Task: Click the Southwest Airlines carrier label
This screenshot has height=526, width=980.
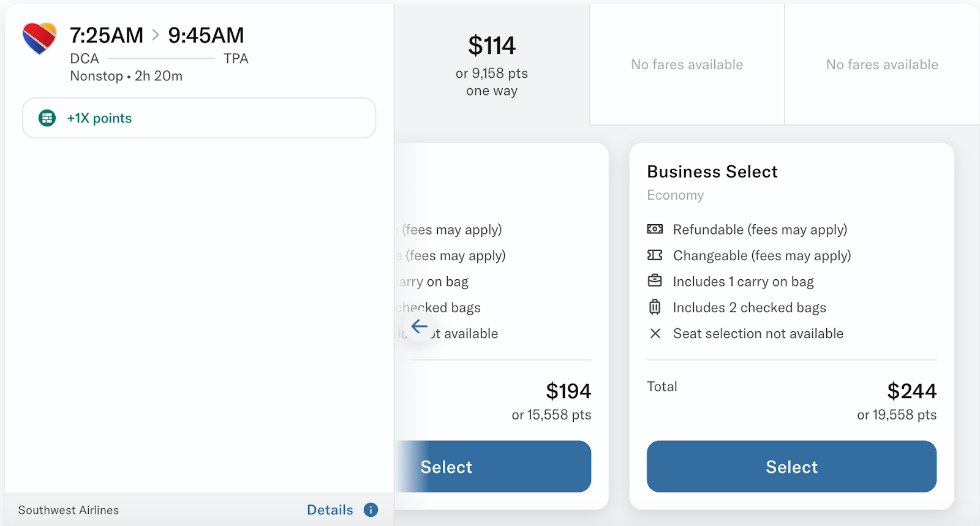Action: [x=69, y=510]
